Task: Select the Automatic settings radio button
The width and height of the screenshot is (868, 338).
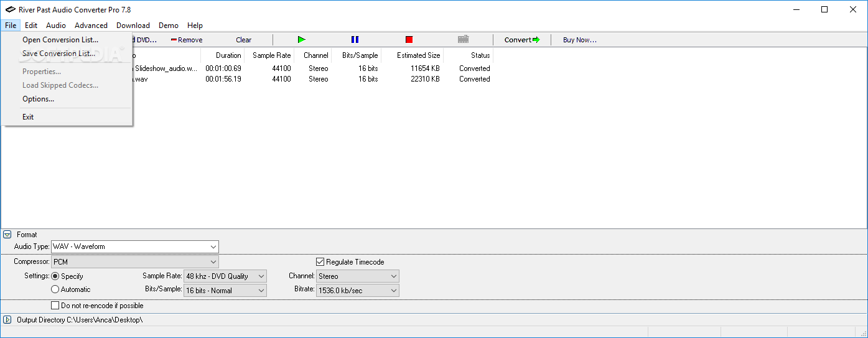Action: pos(55,289)
